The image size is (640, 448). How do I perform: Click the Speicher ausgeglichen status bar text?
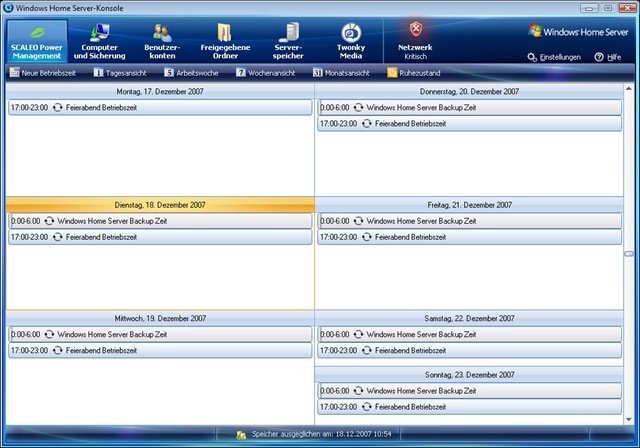(321, 434)
